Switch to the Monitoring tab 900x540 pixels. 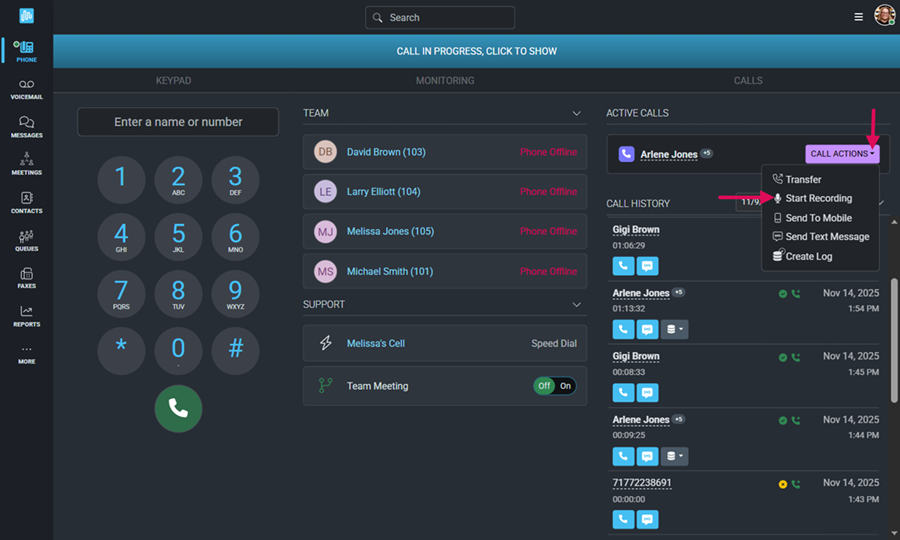coord(445,80)
